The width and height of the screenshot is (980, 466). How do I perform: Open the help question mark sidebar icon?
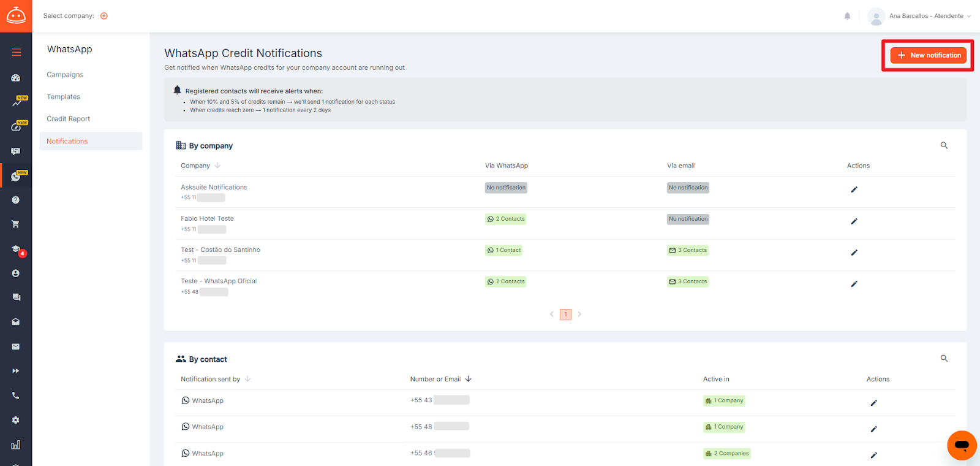click(16, 200)
